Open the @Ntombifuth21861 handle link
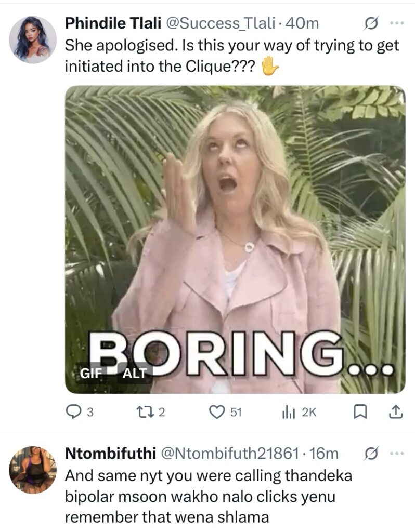Screen dimensions: 415x532 click(x=230, y=454)
